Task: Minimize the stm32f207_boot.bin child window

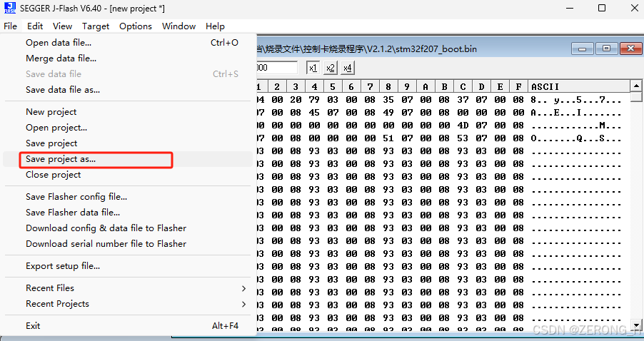Action: [x=582, y=49]
